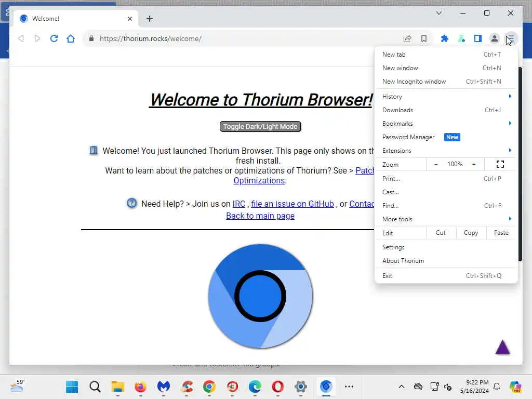
Task: Select New tab in the menu
Action: [x=446, y=54]
